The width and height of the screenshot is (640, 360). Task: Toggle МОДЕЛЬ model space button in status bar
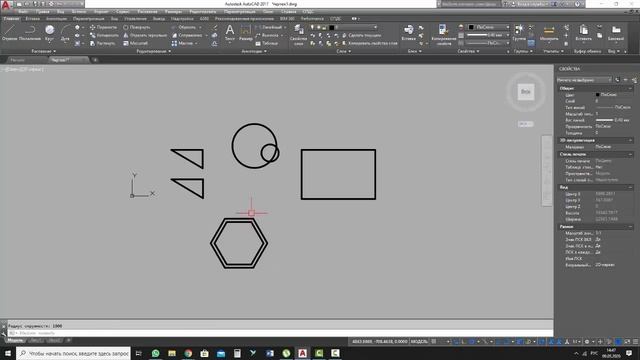click(x=419, y=341)
